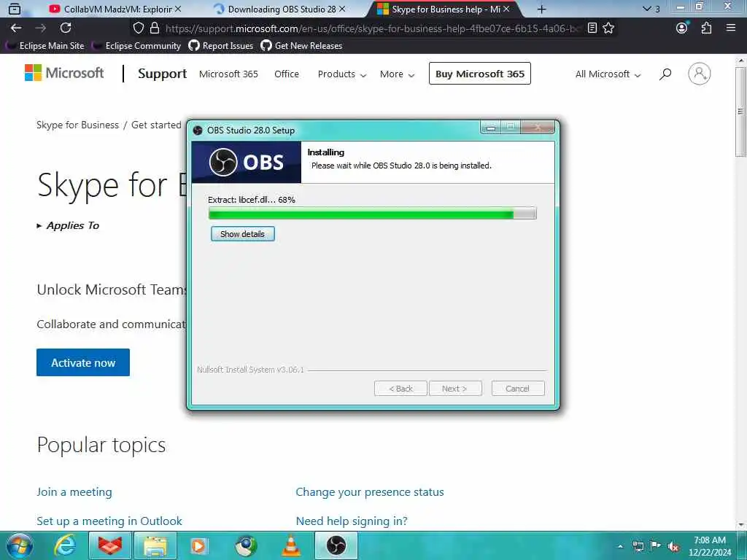Click the Skype for Business breadcrumb
The image size is (747, 560).
click(x=77, y=125)
